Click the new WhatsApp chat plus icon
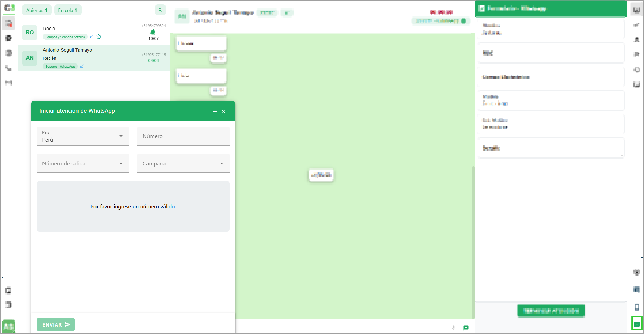Viewport: 644px width, 334px height. click(x=637, y=324)
